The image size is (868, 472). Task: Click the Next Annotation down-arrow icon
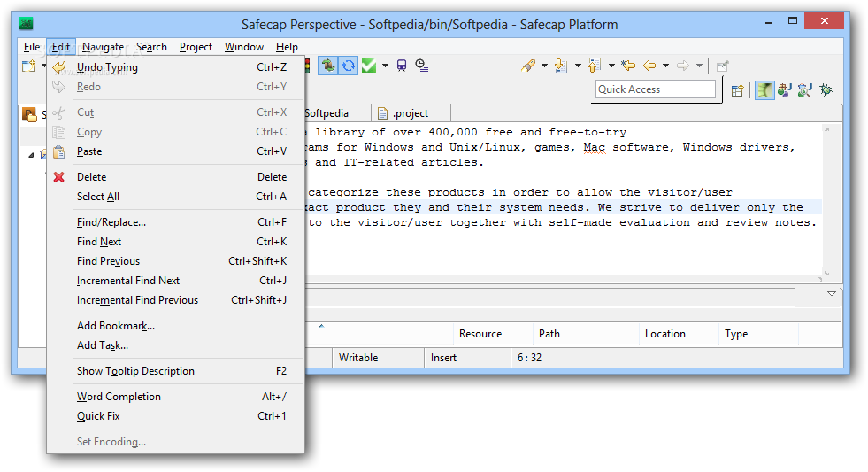click(561, 66)
